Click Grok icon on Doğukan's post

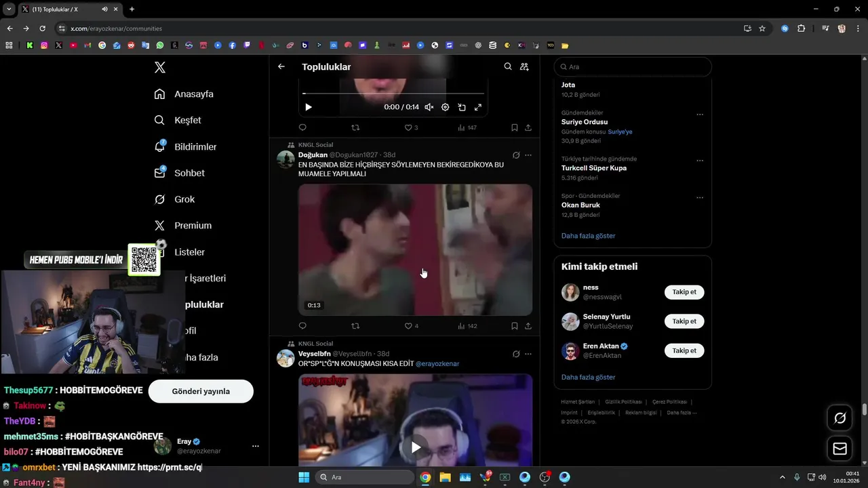[x=516, y=155]
